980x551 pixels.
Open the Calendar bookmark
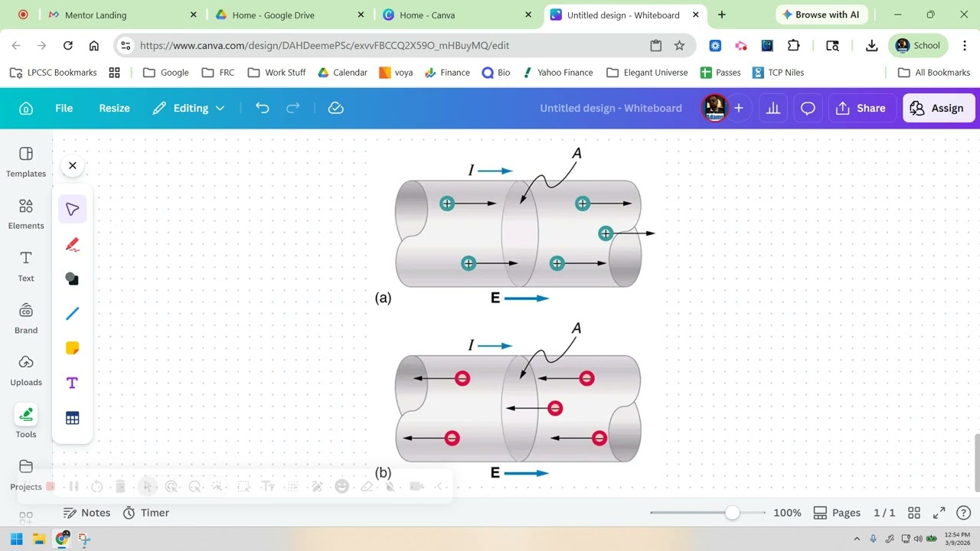(x=342, y=72)
